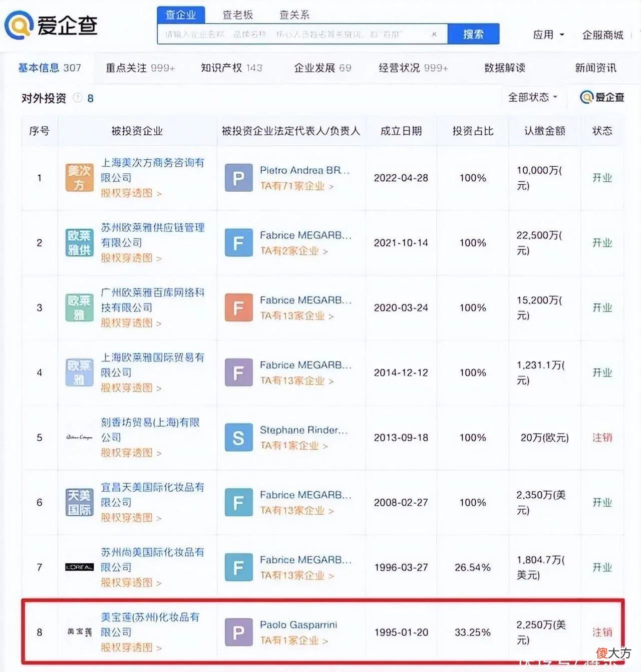
Task: Open 股权穿透图 for 美宝莲(苏州)
Action: pos(131,647)
